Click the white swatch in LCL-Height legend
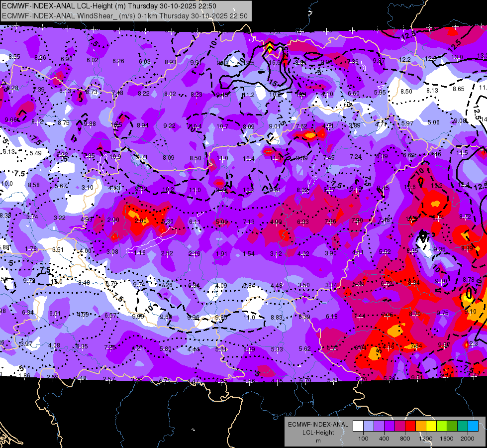487x448 pixels. pos(358,426)
